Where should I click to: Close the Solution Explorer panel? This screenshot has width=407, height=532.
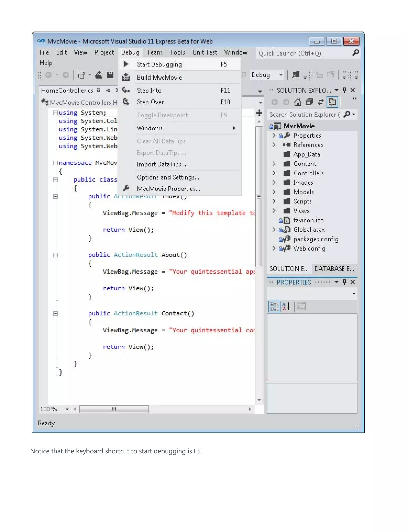[x=353, y=90]
